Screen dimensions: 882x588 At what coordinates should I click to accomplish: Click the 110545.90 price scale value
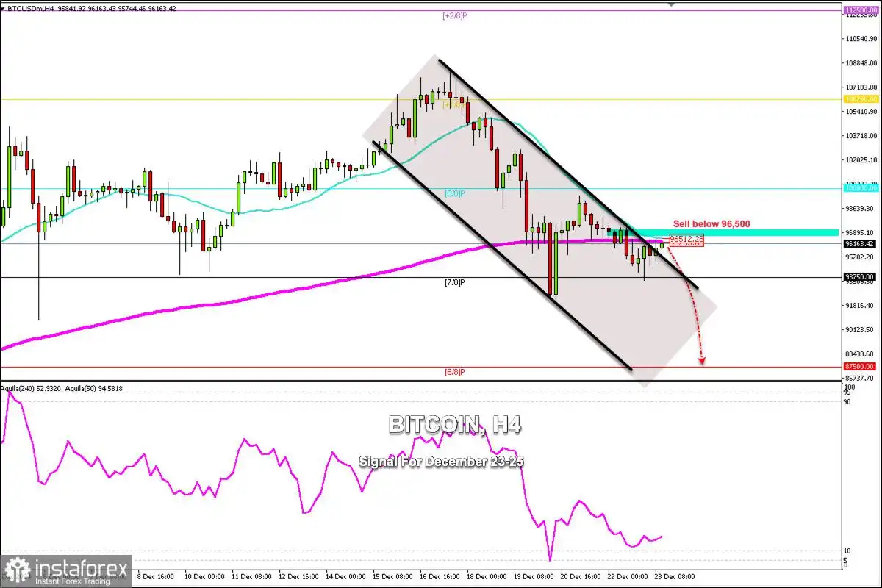861,38
